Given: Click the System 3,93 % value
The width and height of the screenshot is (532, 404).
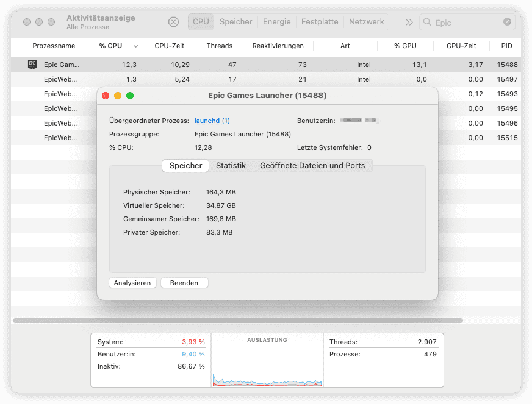Looking at the screenshot, I should 193,342.
